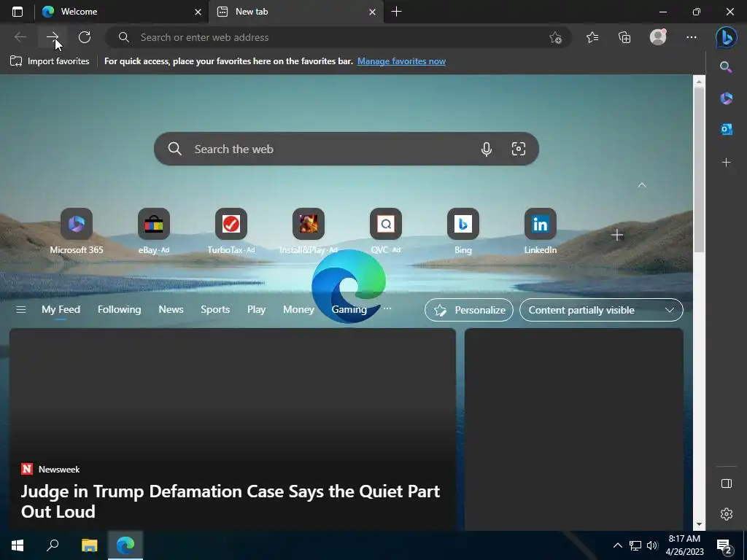
Task: Open the notifications action center
Action: pyautogui.click(x=724, y=546)
